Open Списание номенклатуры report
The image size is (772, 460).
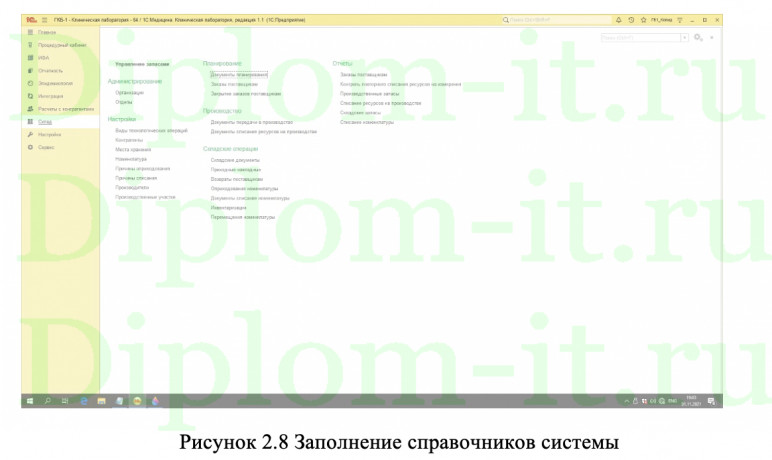pos(367,122)
